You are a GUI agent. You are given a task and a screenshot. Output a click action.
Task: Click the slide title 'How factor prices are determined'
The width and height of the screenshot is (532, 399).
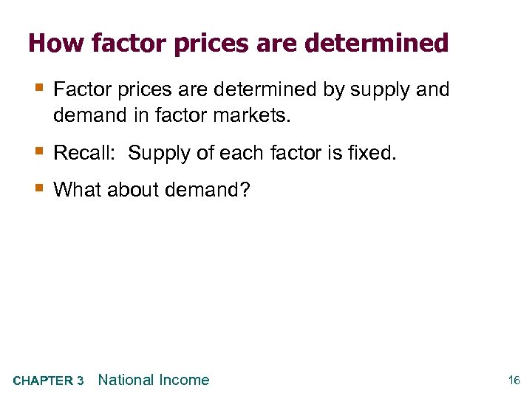[238, 44]
